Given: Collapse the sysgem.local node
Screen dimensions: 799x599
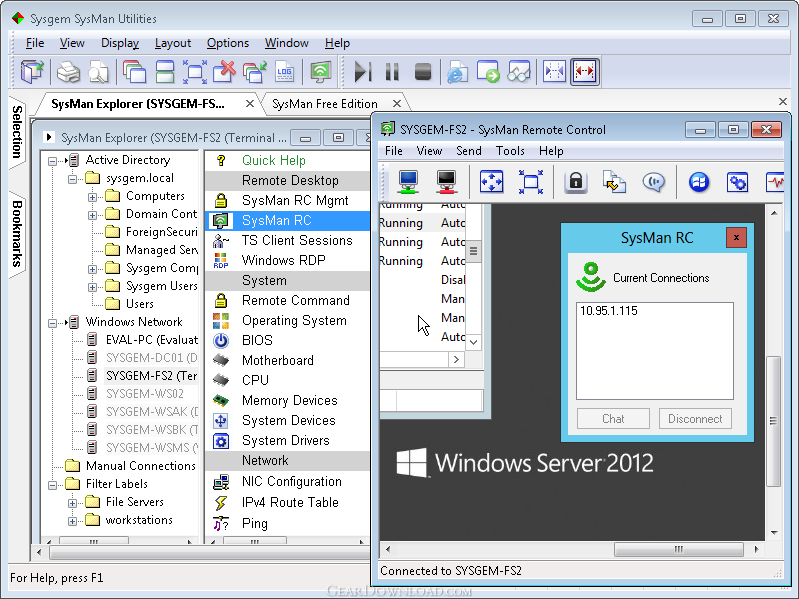Looking at the screenshot, I should [x=72, y=179].
